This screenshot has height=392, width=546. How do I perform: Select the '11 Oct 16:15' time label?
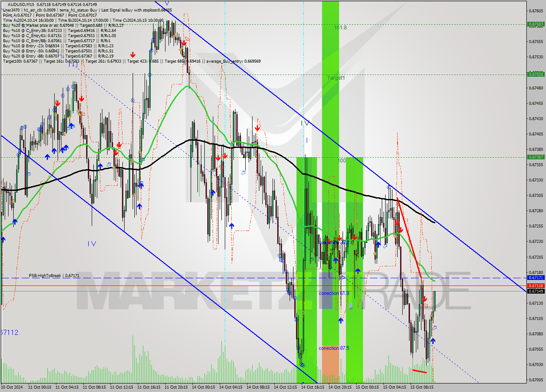pyautogui.click(x=149, y=387)
